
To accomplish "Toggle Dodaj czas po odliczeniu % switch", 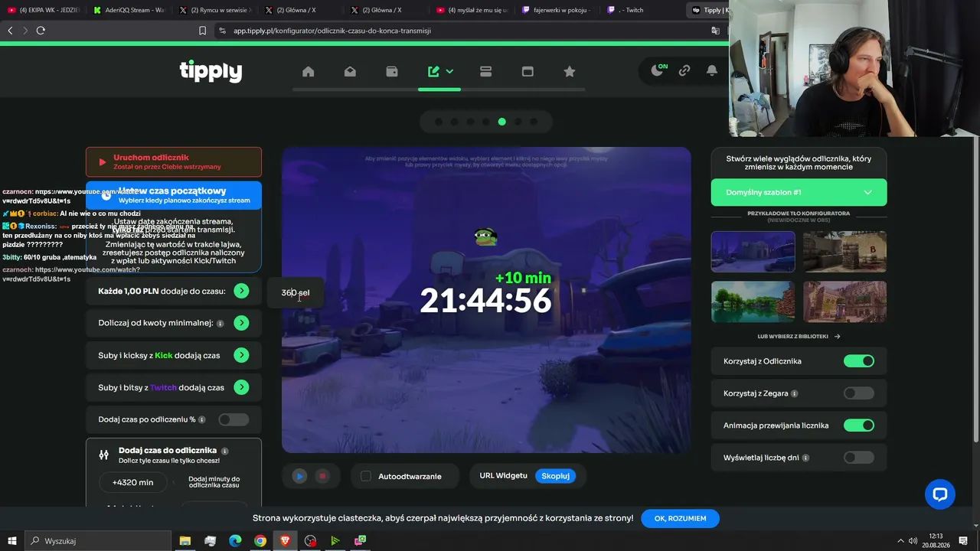I will [x=234, y=419].
